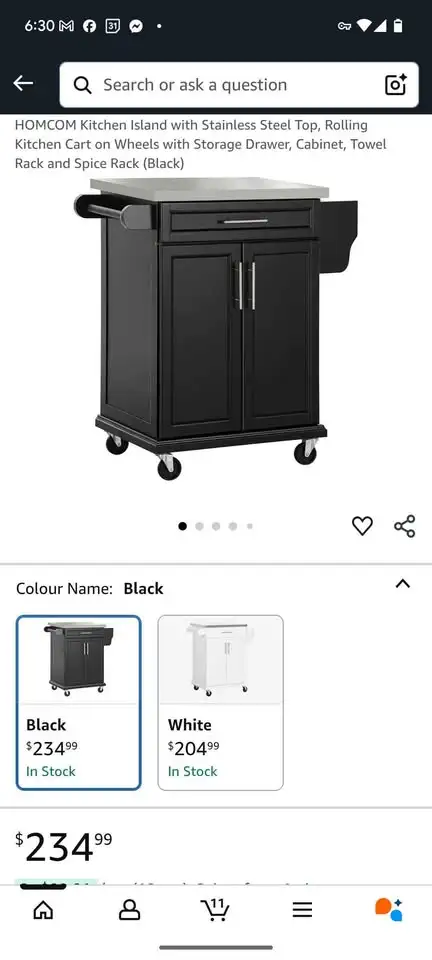Open Rufus AI assistant chat icon
This screenshot has height=960, width=432.
point(389,909)
